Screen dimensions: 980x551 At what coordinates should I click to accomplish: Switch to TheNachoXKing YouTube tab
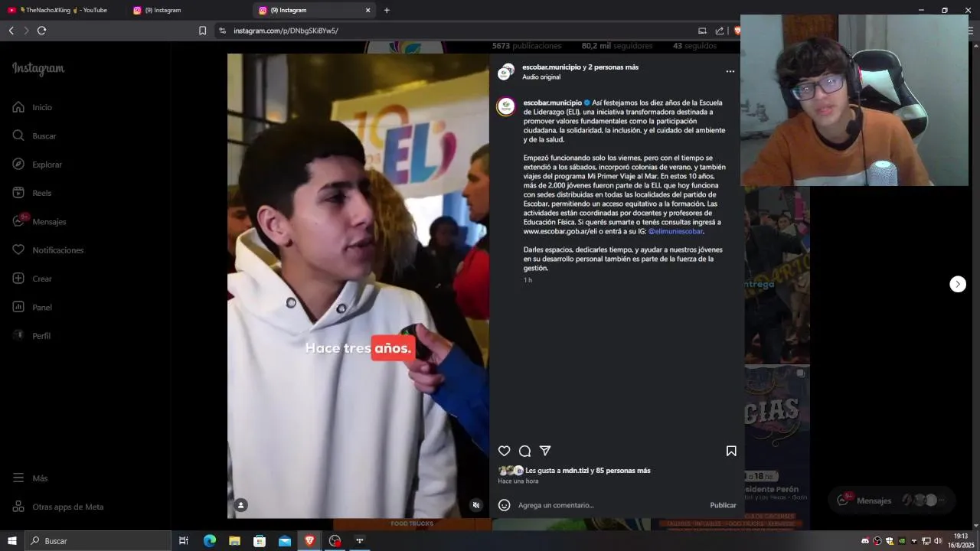tap(63, 10)
